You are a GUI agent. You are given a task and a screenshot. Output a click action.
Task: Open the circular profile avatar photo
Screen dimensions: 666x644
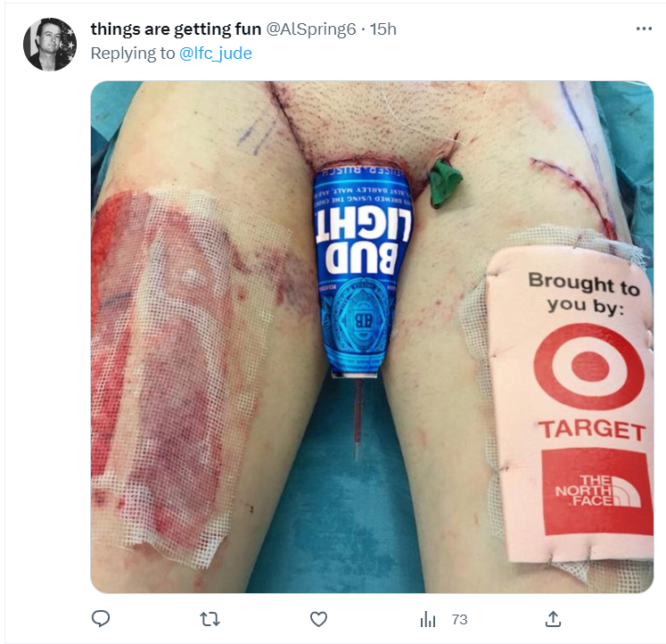point(50,45)
